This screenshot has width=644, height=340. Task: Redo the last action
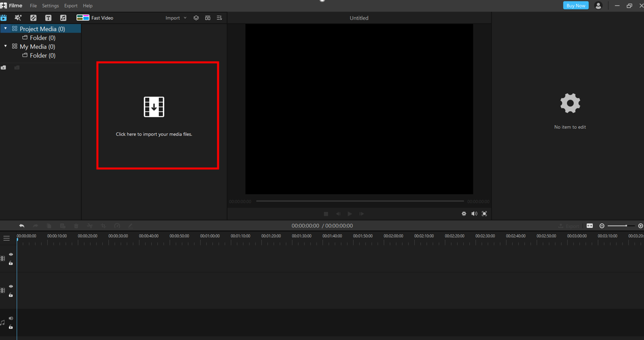pyautogui.click(x=35, y=226)
